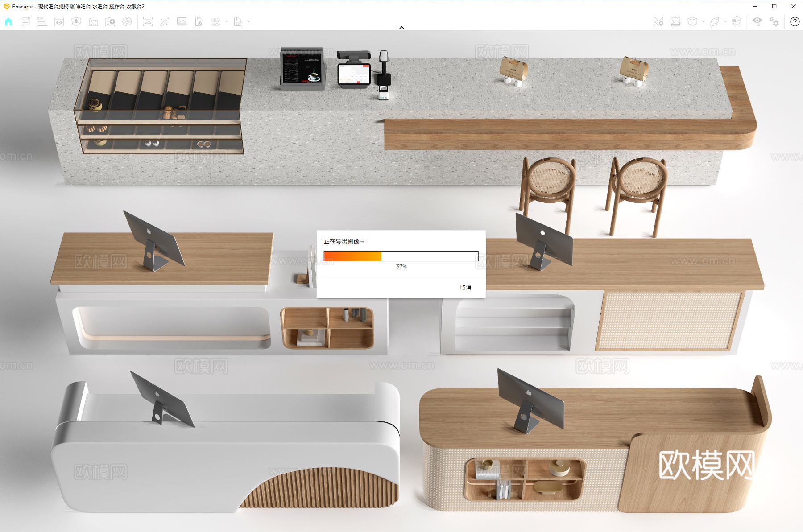Screen dimensions: 803x532
Task: Open the View Management panel
Action: [x=59, y=21]
